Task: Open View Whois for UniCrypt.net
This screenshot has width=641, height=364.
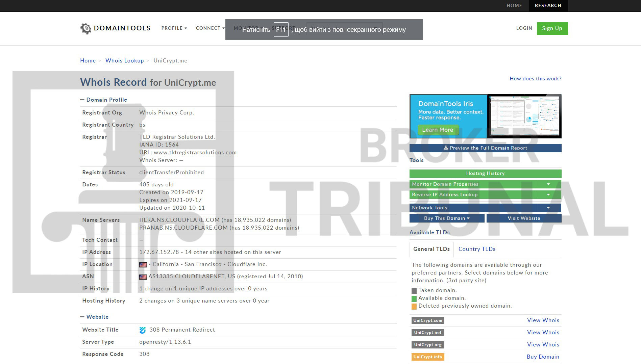Action: tap(543, 333)
